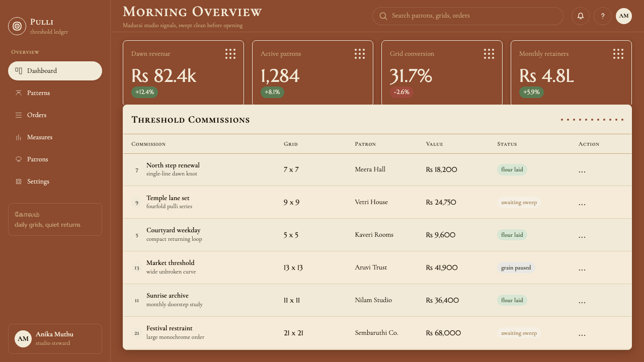Open the dot grid on Dawn revenue card
The height and width of the screenshot is (362, 644).
click(x=230, y=54)
